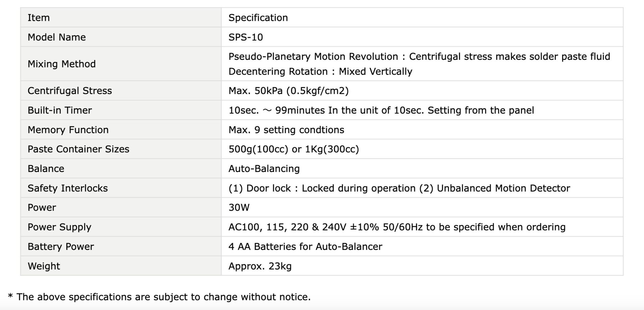Select the 'Safety Interlocks' label
The width and height of the screenshot is (644, 310).
click(x=68, y=188)
